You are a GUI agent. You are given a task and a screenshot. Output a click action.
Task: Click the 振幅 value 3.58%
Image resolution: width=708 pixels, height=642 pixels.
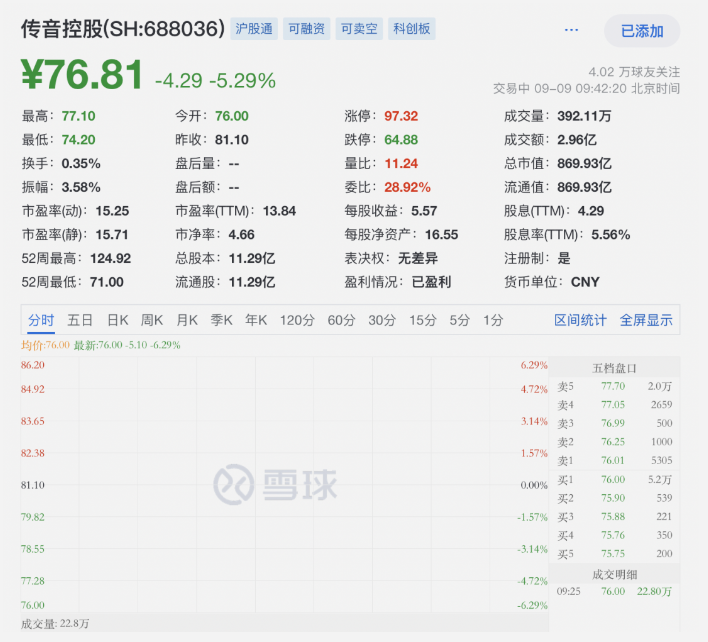[81, 187]
